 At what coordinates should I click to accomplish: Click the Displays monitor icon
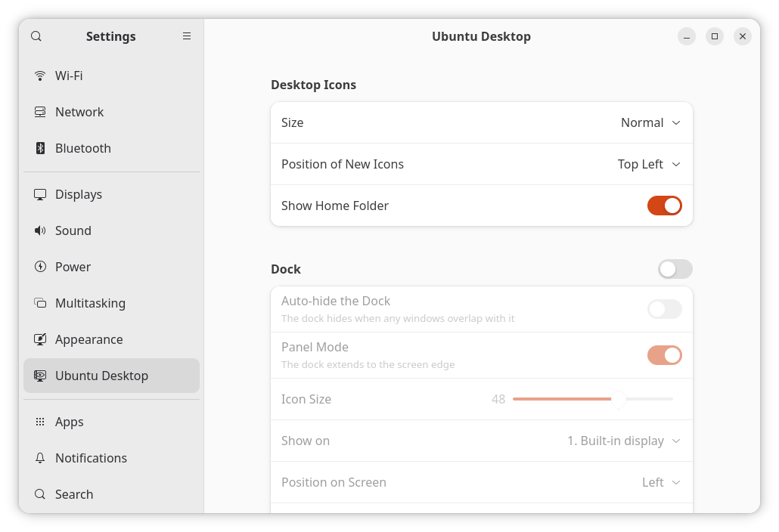[40, 194]
